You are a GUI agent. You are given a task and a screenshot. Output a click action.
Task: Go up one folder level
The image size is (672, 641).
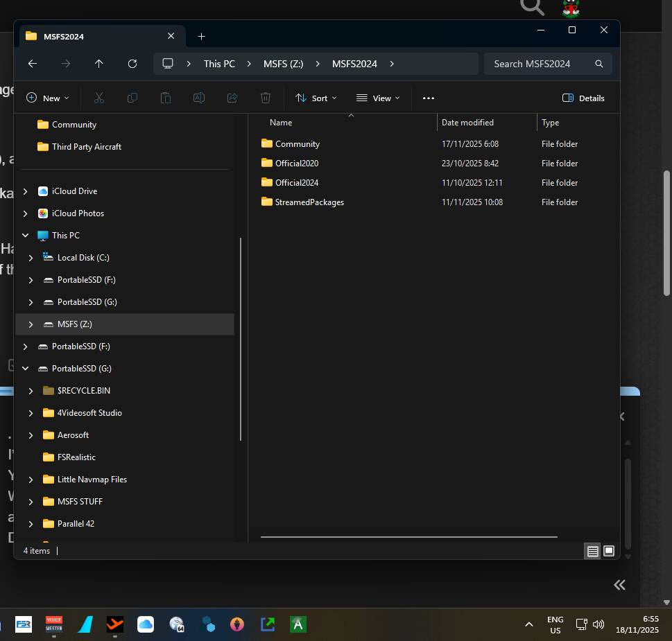99,64
